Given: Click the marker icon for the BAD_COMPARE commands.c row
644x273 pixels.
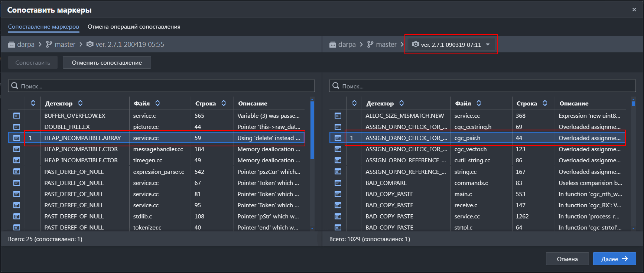Looking at the screenshot, I should [x=338, y=183].
